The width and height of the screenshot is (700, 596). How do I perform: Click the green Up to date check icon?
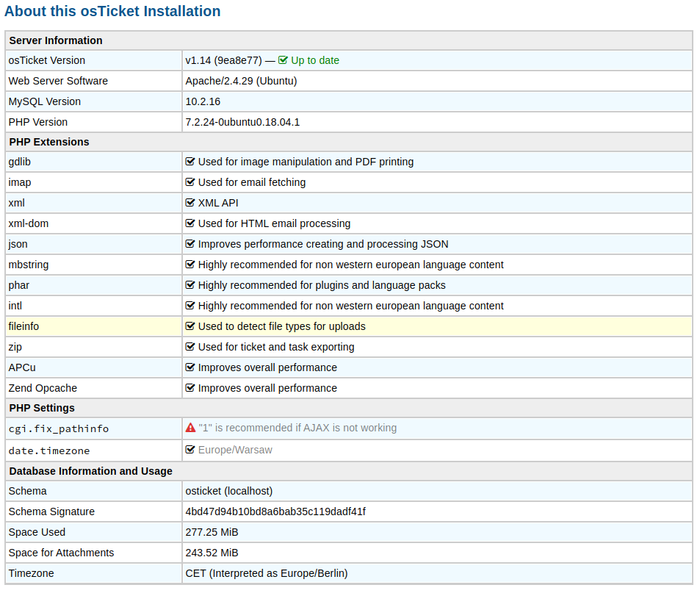point(283,60)
